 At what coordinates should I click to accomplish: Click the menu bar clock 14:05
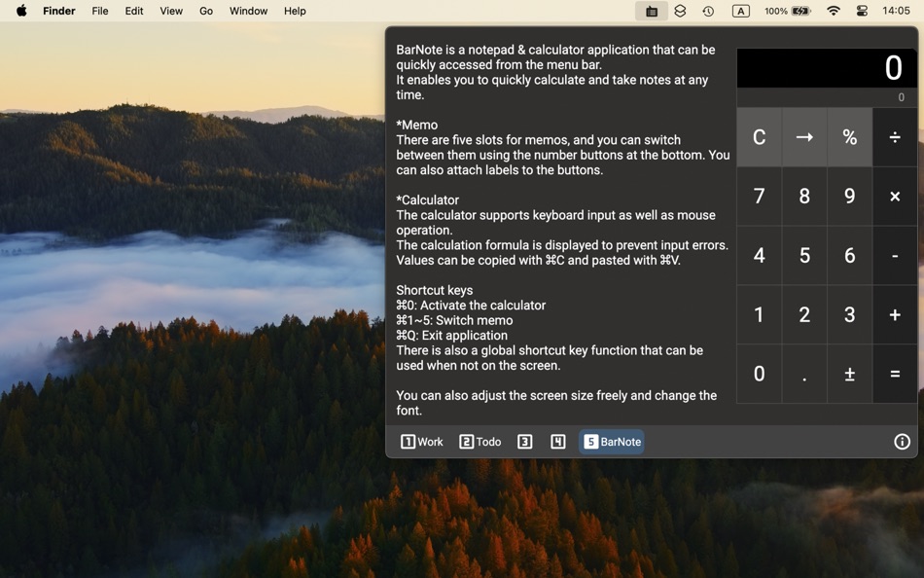coord(896,11)
